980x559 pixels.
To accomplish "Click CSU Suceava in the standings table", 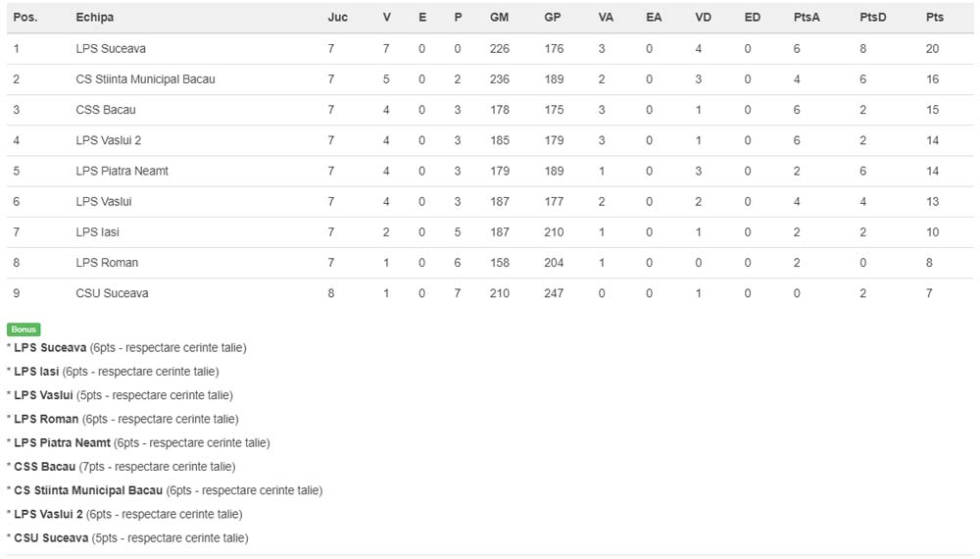I will pyautogui.click(x=112, y=293).
